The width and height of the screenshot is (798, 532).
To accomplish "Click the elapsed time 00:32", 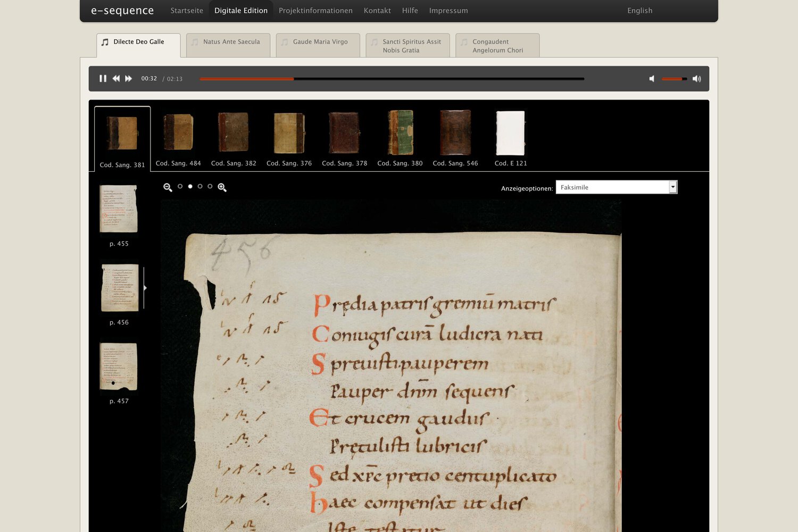I will (x=149, y=79).
